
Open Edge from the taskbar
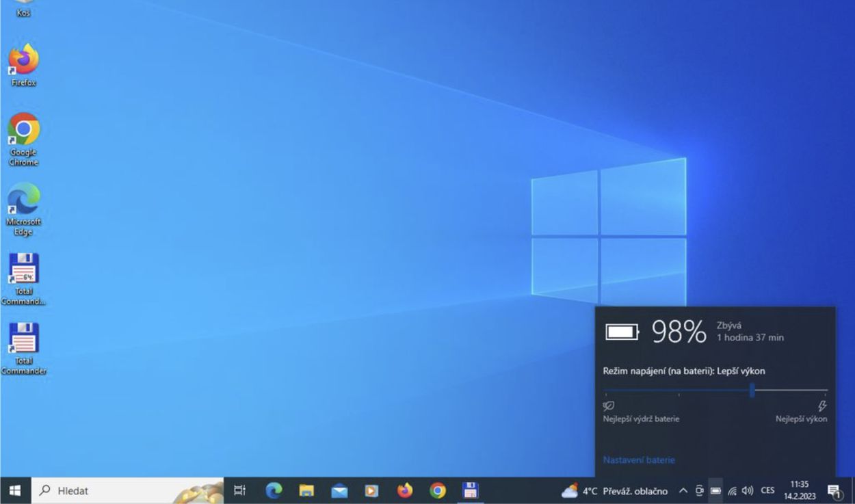click(x=274, y=490)
